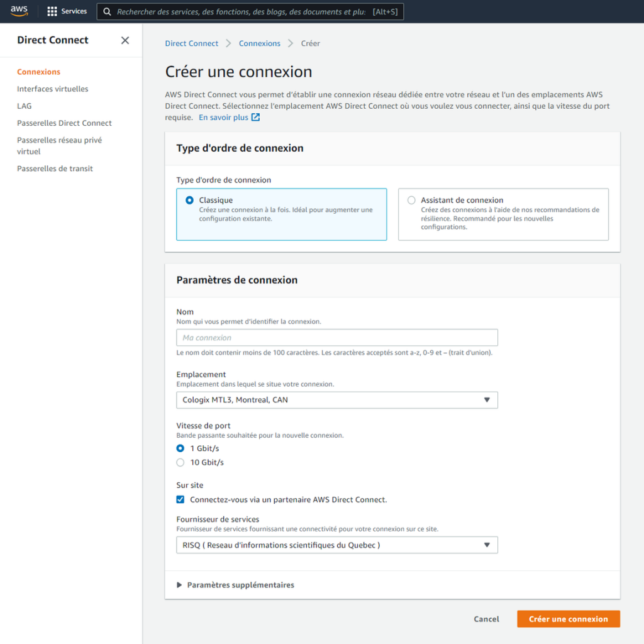Select 10 Gbit/s port speed
Screen dimensions: 644x644
[180, 462]
